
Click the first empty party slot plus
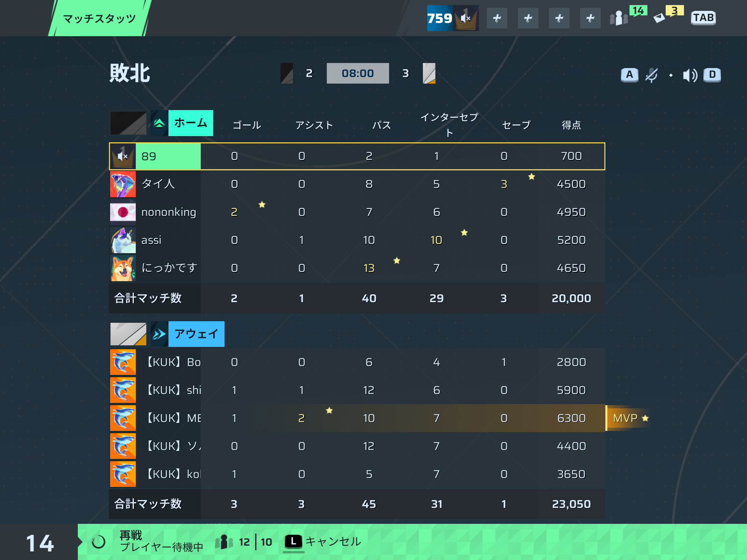click(497, 18)
